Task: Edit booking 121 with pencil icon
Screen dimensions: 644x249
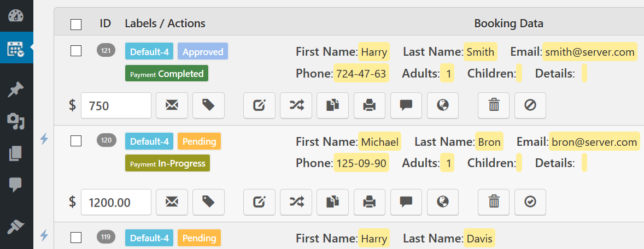Action: 259,105
